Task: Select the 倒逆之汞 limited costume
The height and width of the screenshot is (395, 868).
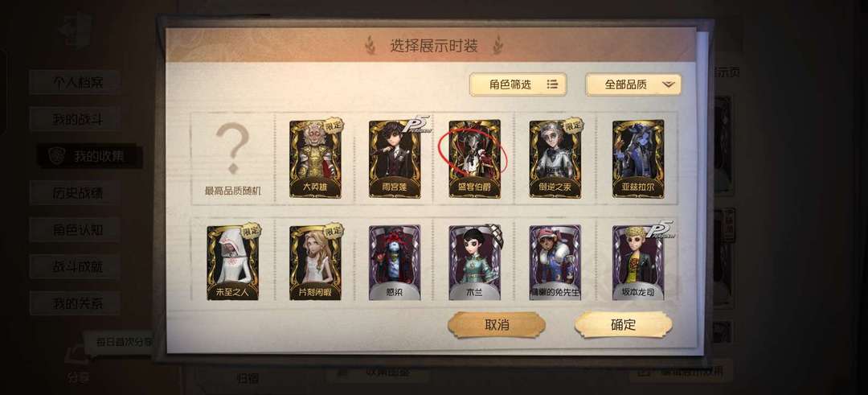Action: coord(555,158)
